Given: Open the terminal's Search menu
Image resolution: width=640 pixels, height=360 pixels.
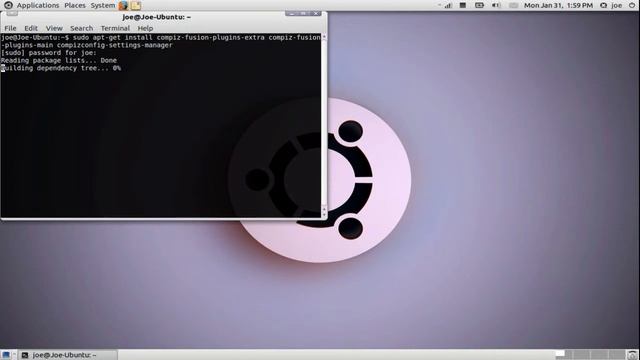Looking at the screenshot, I should point(81,28).
